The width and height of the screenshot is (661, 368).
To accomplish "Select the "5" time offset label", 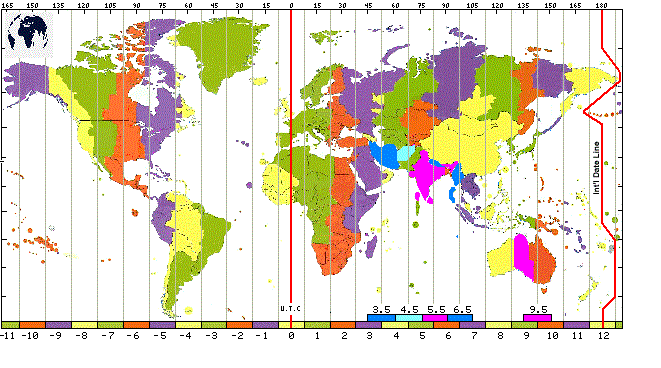I will [x=422, y=336].
